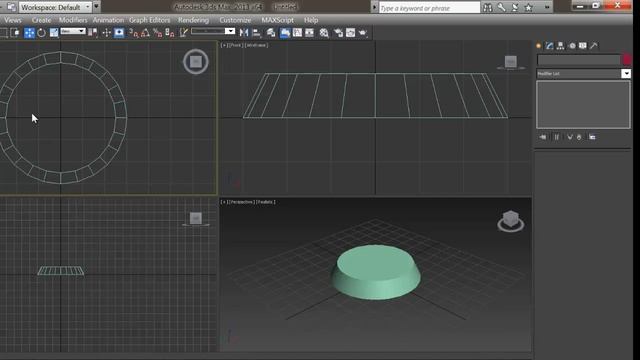Switch to the Hierarchy command panel tab
Image resolution: width=640 pixels, height=360 pixels.
(560, 46)
